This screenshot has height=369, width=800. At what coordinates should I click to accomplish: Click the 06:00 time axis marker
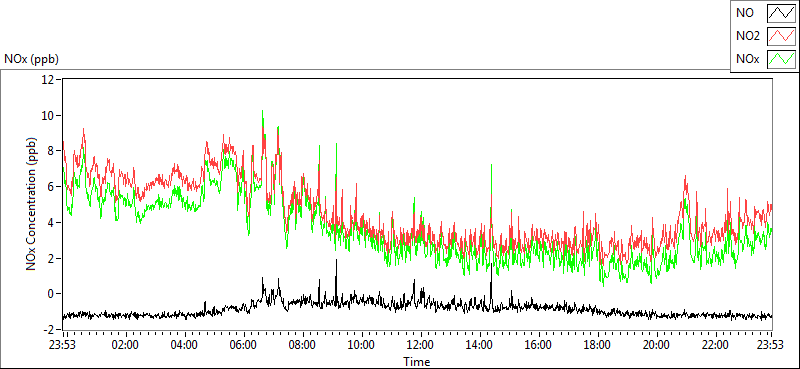pos(243,345)
